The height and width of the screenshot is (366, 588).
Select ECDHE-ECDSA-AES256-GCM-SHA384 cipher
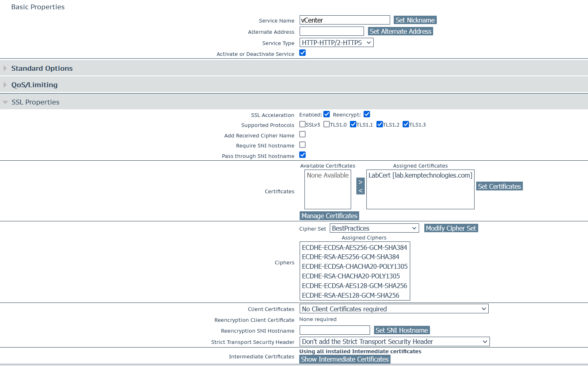tap(354, 247)
